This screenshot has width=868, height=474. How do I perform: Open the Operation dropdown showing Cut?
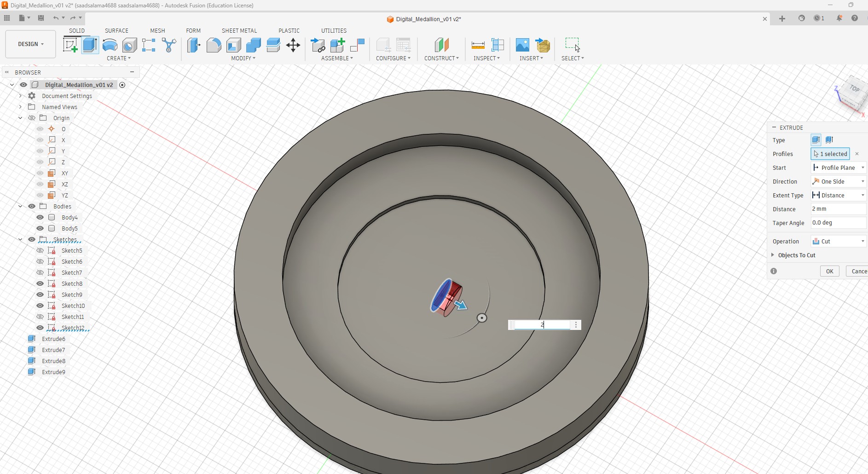pos(839,241)
